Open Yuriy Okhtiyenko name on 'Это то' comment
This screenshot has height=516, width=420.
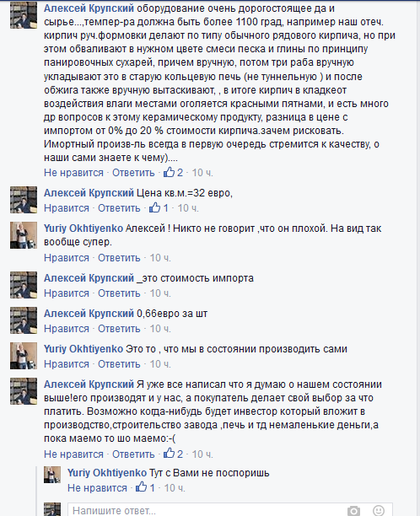tap(83, 349)
